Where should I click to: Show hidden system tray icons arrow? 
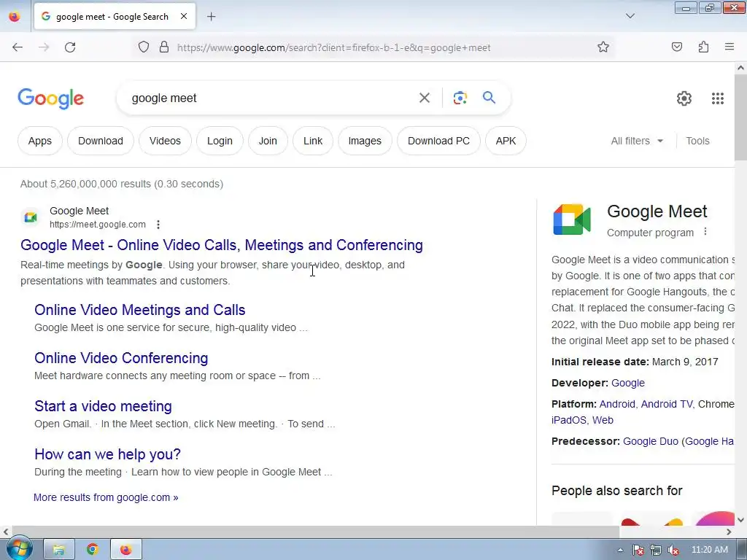coord(620,550)
